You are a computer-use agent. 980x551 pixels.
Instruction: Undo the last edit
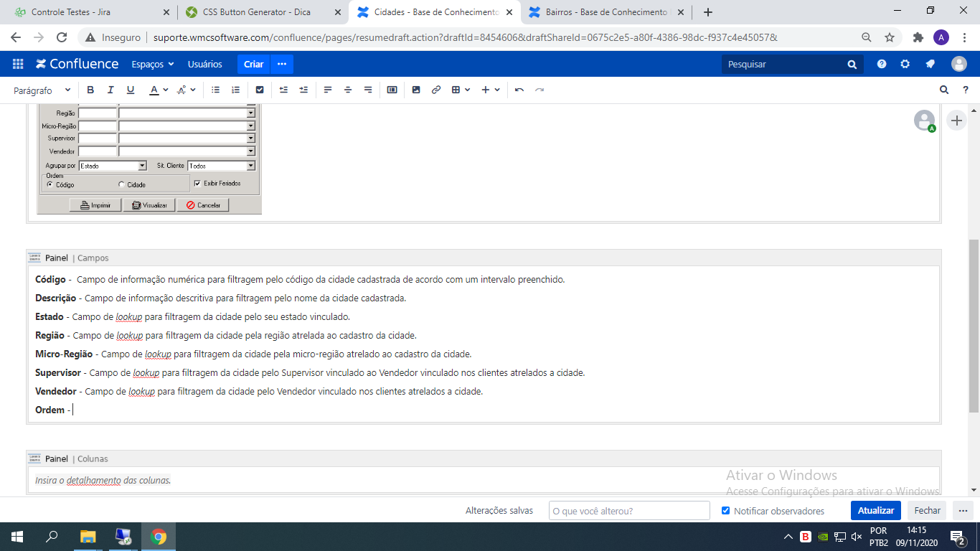point(519,90)
